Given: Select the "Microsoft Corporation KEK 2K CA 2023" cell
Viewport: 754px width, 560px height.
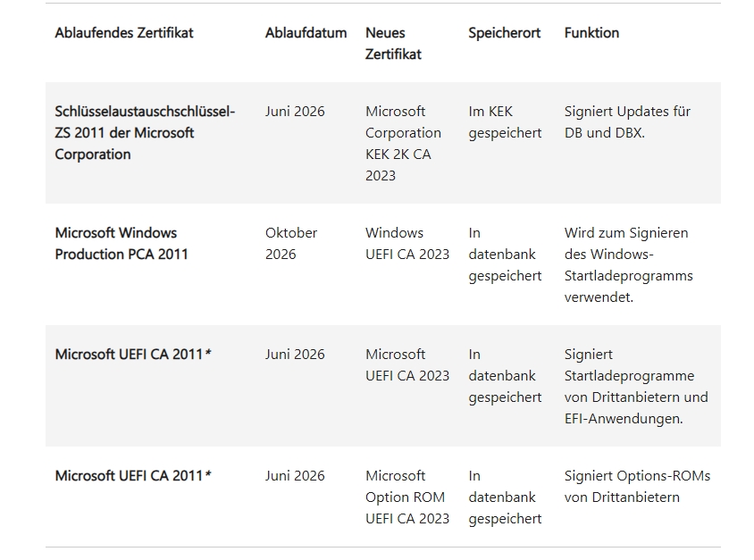Looking at the screenshot, I should (x=403, y=144).
